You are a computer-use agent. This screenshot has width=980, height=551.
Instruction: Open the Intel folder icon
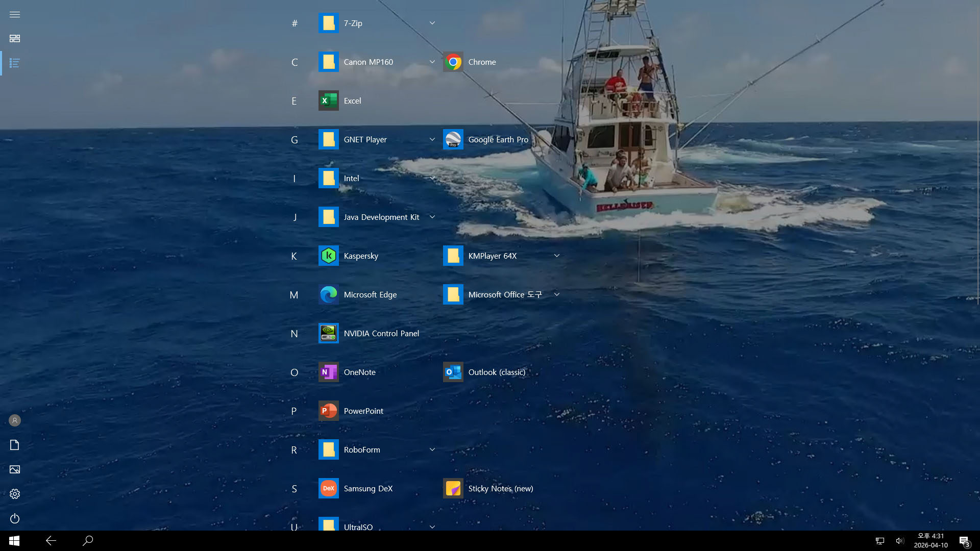(328, 178)
